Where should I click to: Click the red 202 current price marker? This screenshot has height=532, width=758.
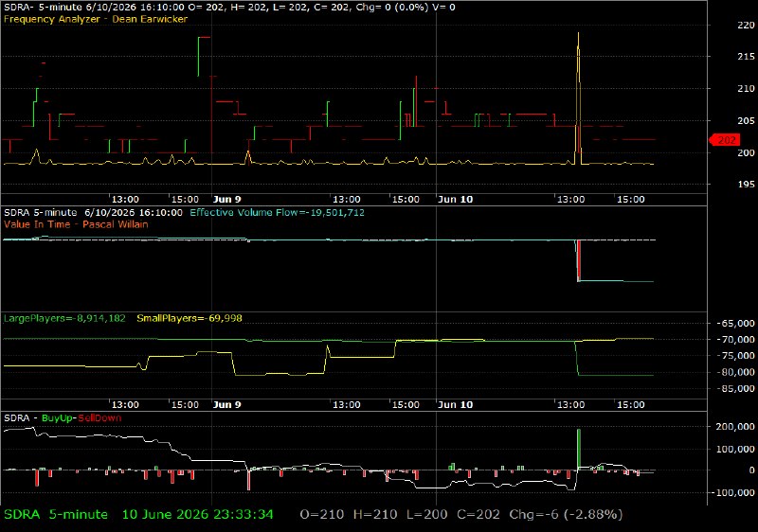click(x=725, y=140)
